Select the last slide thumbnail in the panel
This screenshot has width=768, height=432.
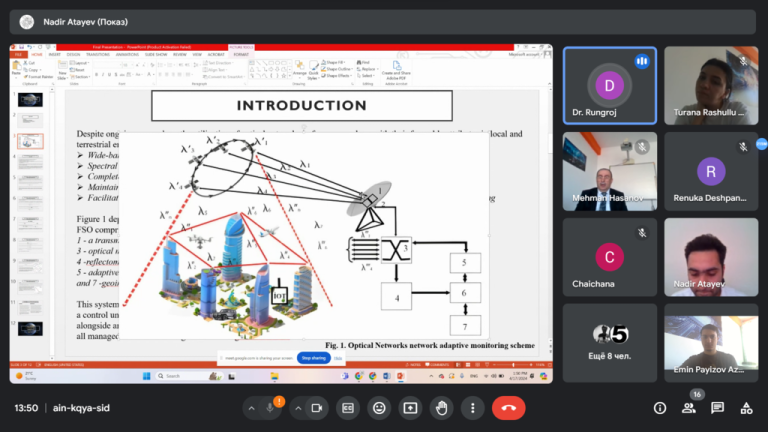coord(30,329)
